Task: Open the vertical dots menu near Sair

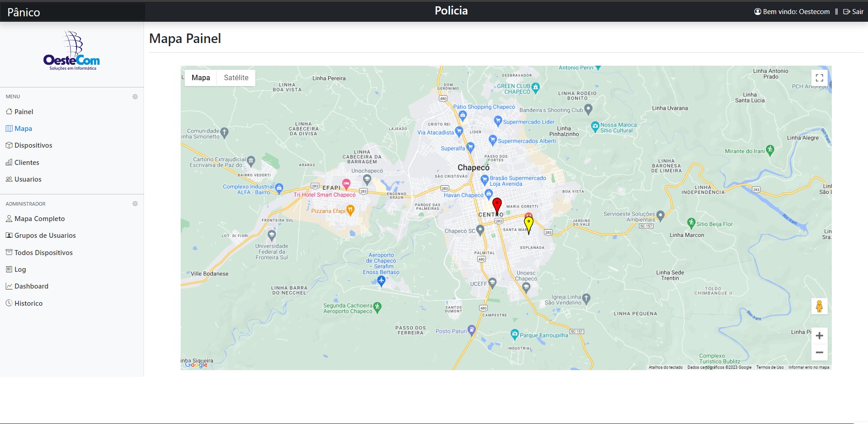Action: pos(836,12)
